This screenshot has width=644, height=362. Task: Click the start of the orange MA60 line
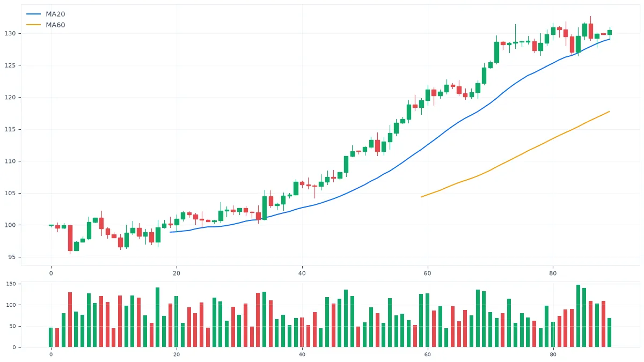tap(421, 197)
